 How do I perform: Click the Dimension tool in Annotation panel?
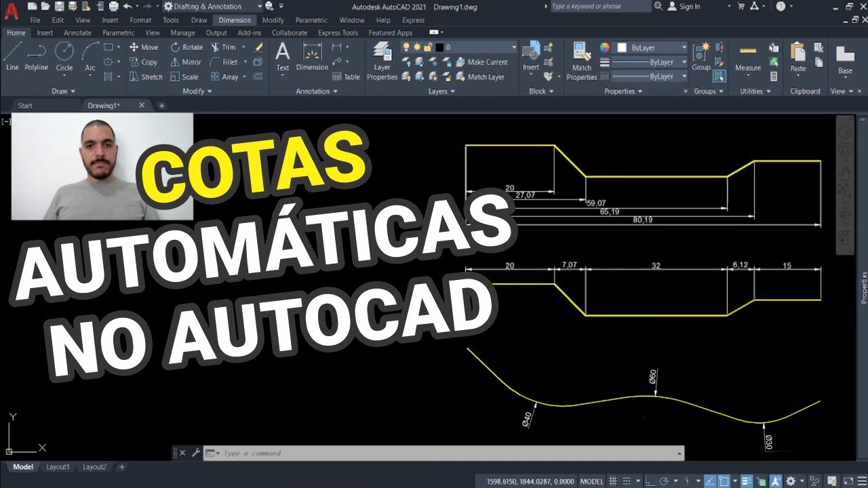(312, 56)
